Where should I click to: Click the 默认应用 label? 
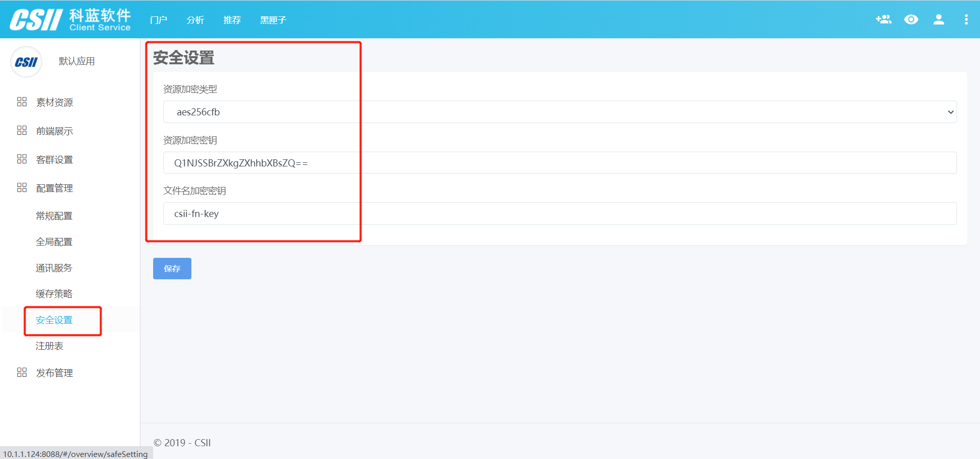click(77, 61)
